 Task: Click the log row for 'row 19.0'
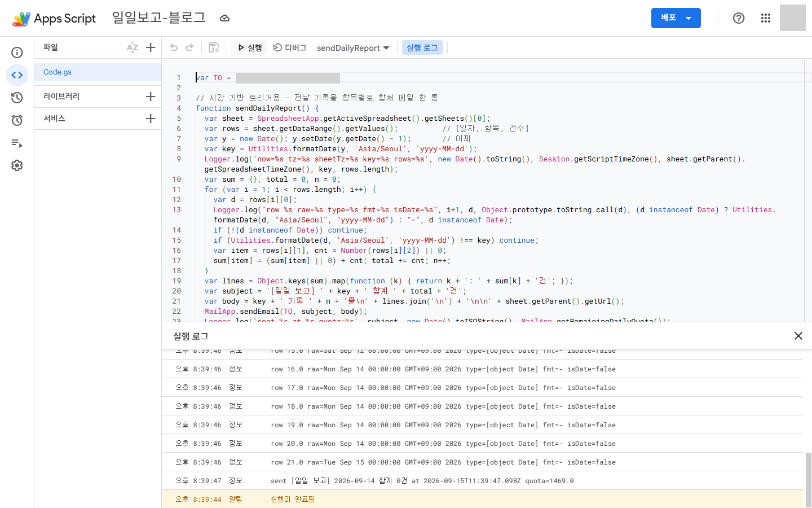click(482, 425)
